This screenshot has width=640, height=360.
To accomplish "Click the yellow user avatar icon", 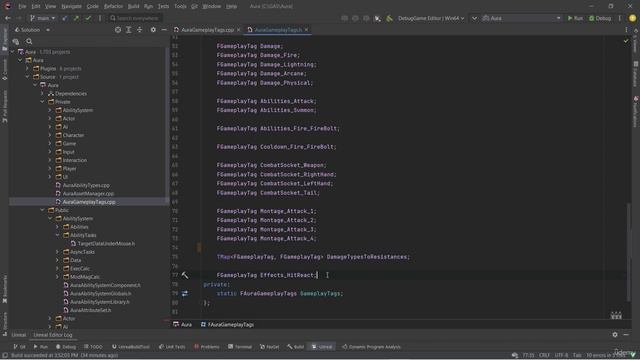I will click(x=633, y=18).
